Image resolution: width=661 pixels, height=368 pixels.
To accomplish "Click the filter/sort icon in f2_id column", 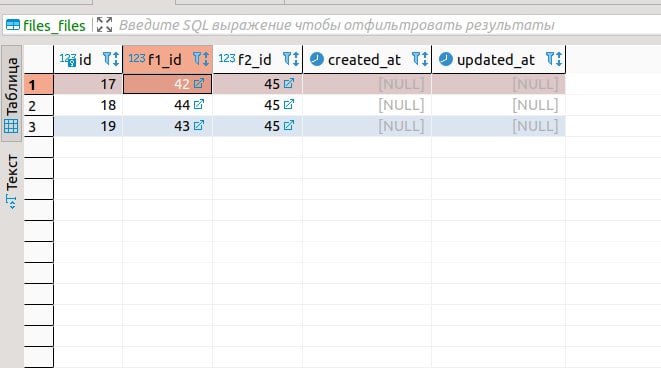I will pyautogui.click(x=291, y=59).
